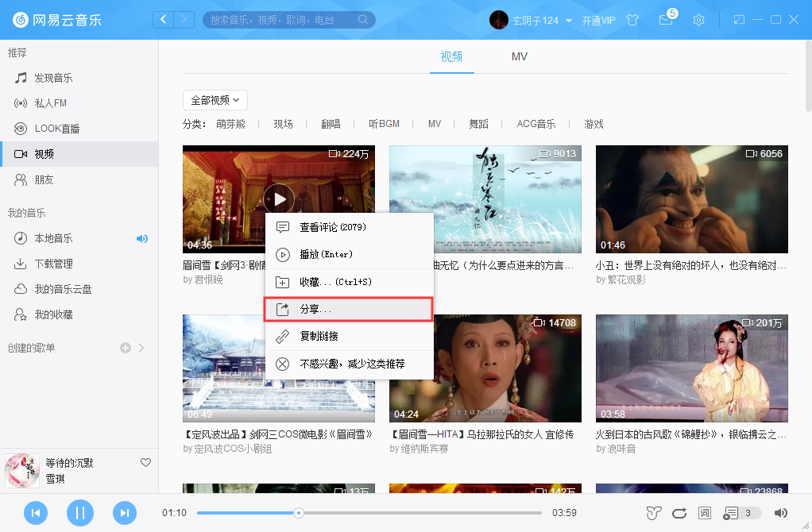This screenshot has height=532, width=812.
Task: Toggle the repeat playback mode icon
Action: (679, 513)
